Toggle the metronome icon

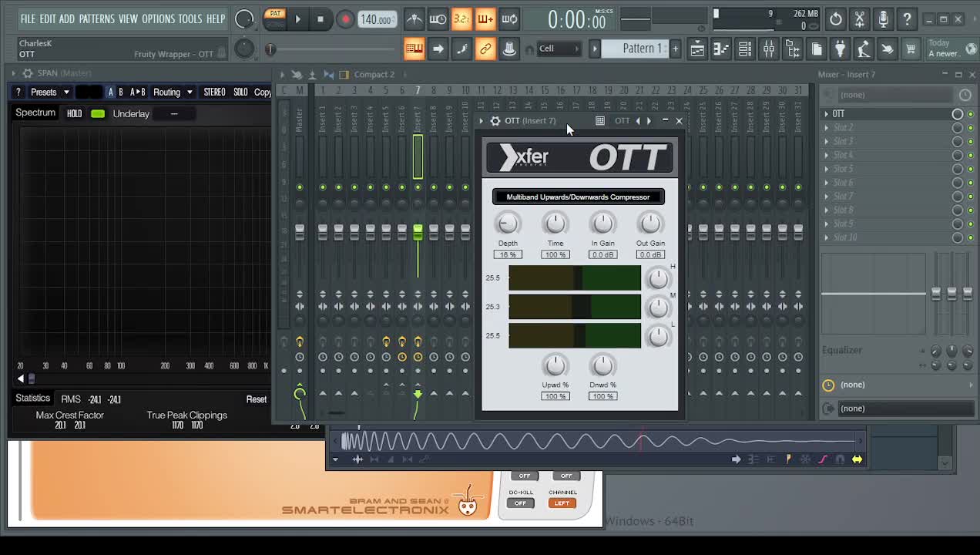(414, 18)
